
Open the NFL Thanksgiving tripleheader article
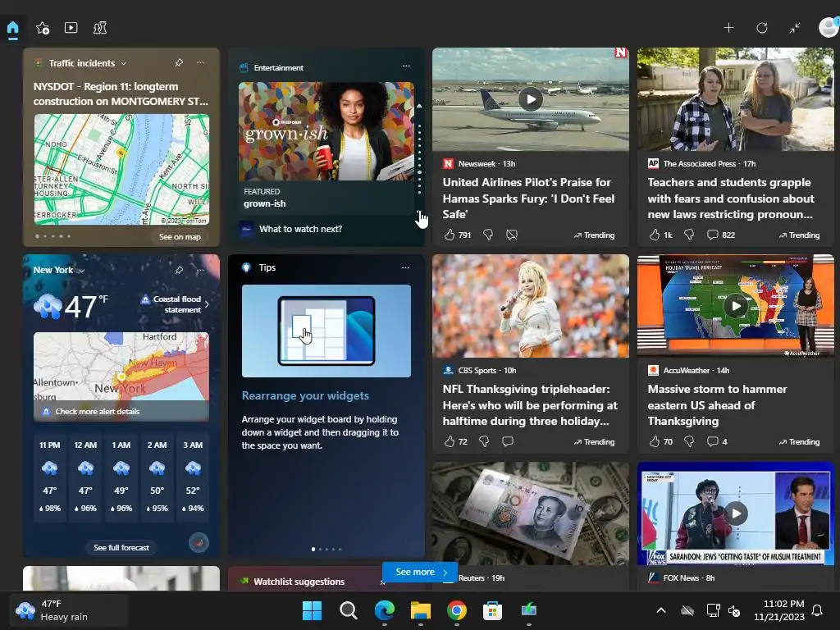pyautogui.click(x=530, y=405)
